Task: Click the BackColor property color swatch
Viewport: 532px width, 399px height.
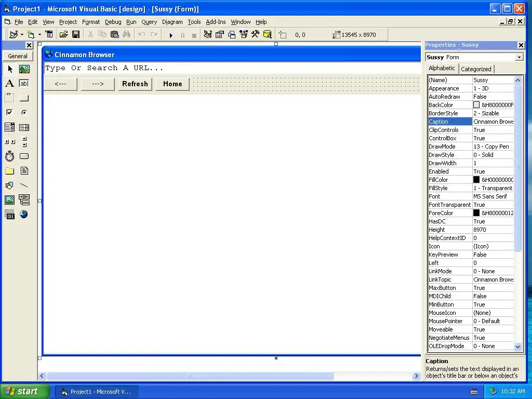Action: (476, 105)
